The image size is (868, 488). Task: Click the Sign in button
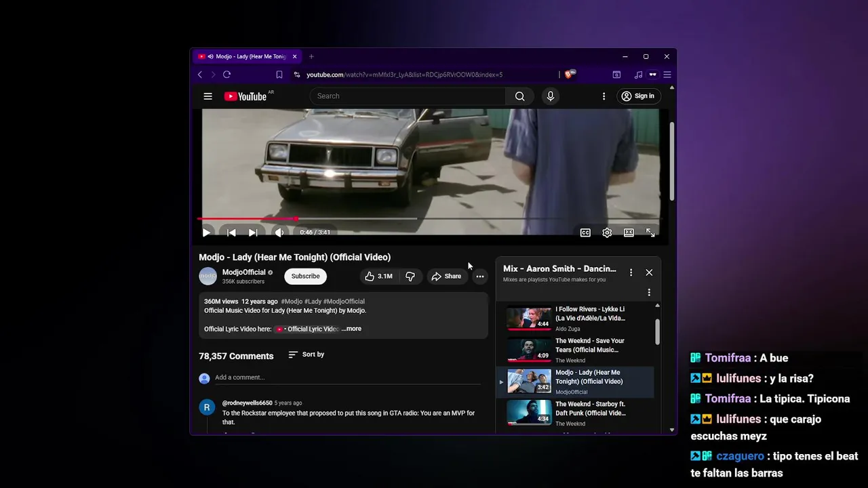pos(638,96)
